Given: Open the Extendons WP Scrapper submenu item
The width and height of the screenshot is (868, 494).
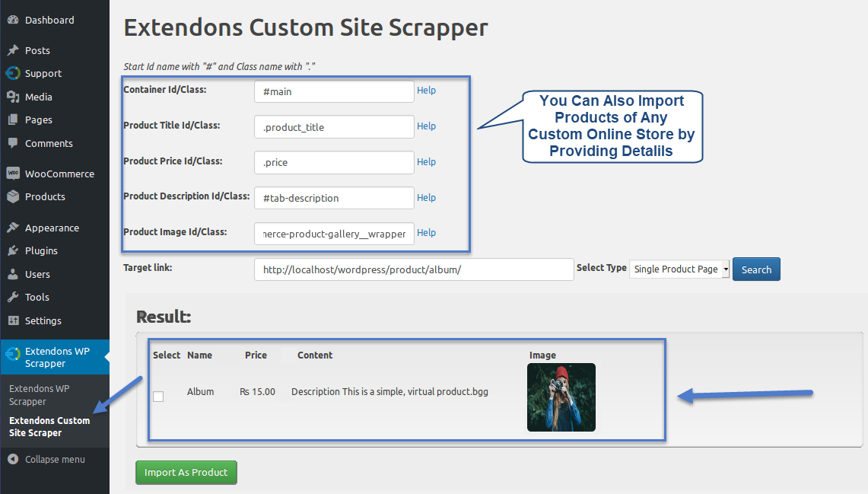Looking at the screenshot, I should tap(38, 395).
